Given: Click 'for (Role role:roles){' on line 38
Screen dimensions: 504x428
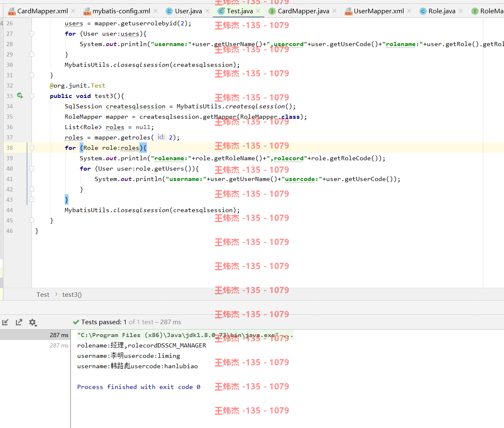Looking at the screenshot, I should (106, 148).
